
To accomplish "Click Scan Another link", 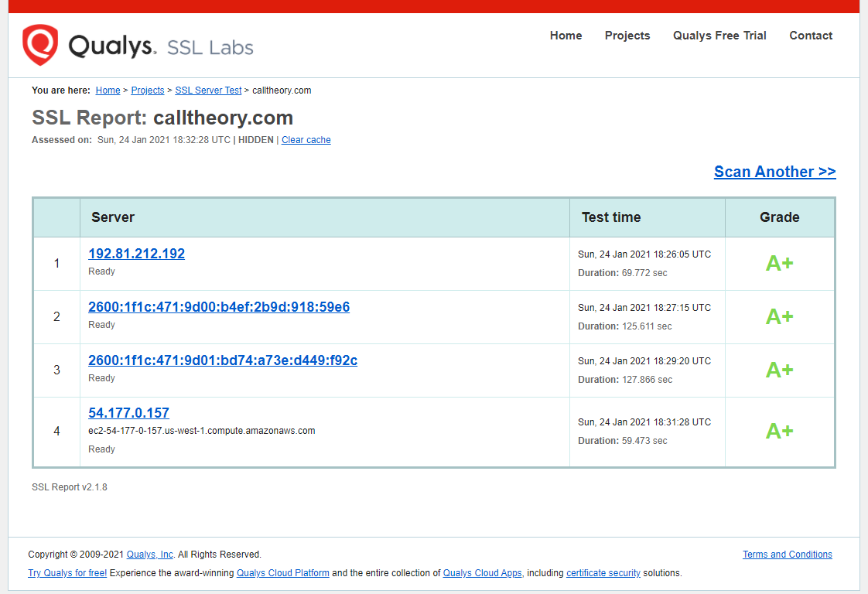I will point(775,172).
